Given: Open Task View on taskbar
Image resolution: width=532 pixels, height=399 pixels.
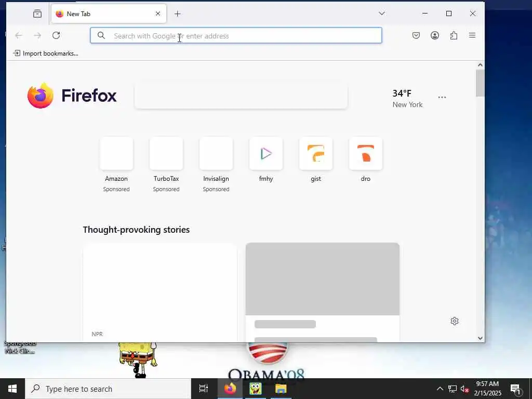Looking at the screenshot, I should click(204, 389).
